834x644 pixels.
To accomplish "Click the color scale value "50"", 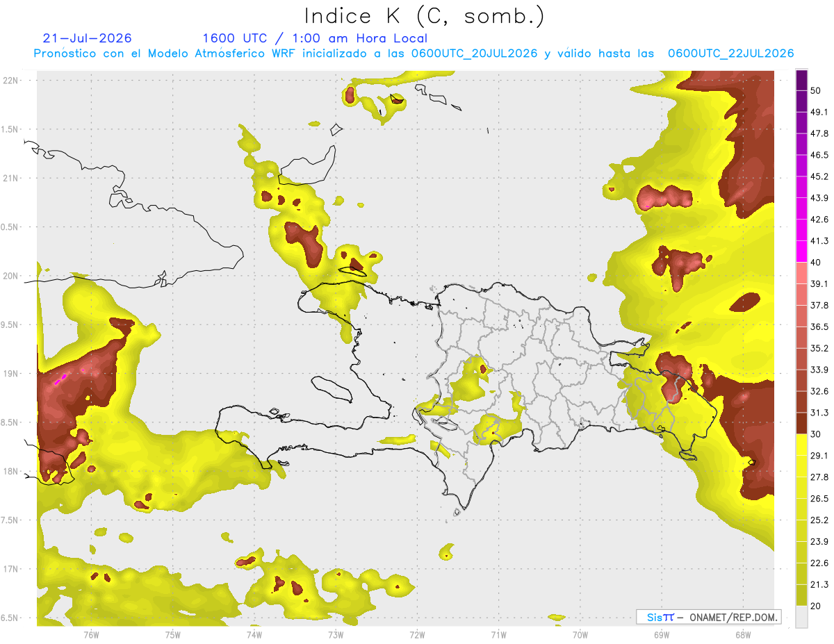I will pyautogui.click(x=817, y=90).
